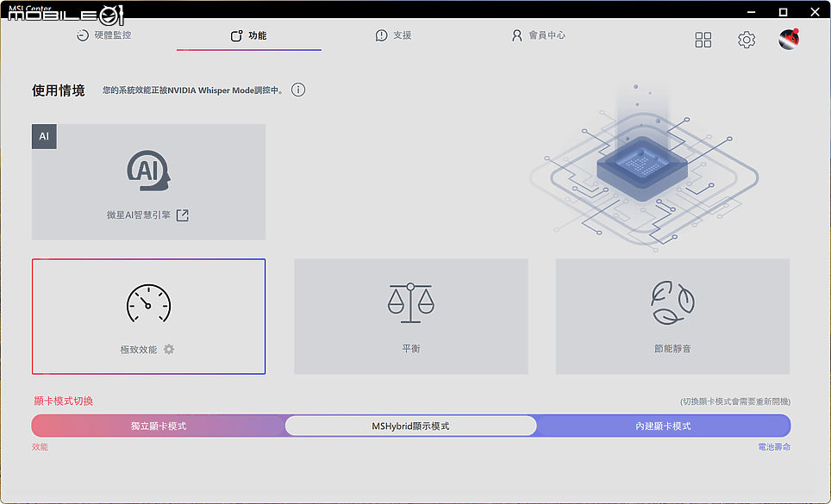Select the 微星AI智慧引擎 AI engine card

pos(148,182)
